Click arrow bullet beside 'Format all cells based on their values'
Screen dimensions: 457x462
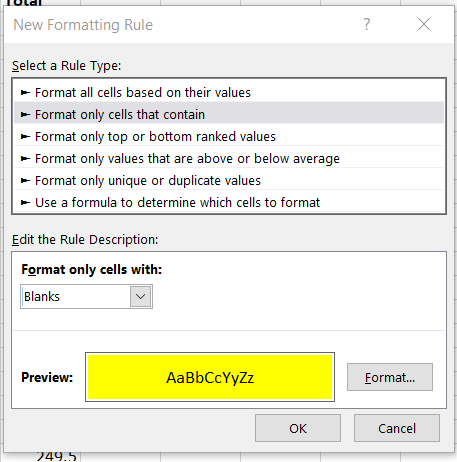[x=25, y=92]
